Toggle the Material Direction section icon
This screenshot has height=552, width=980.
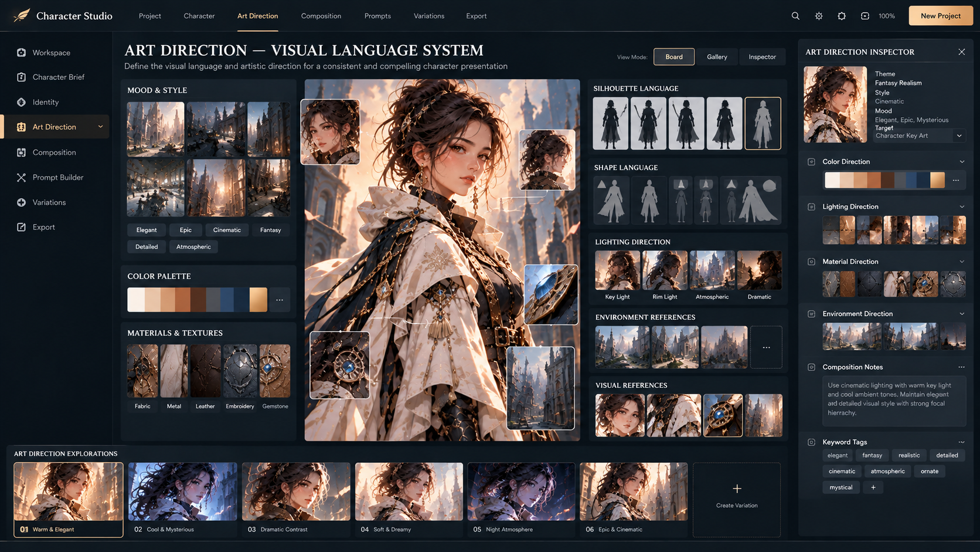tap(811, 262)
